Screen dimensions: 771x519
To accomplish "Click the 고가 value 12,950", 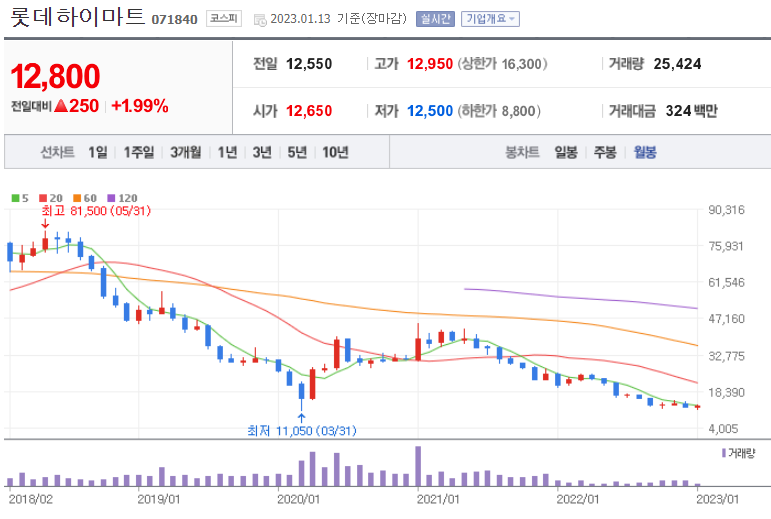I will pos(430,64).
